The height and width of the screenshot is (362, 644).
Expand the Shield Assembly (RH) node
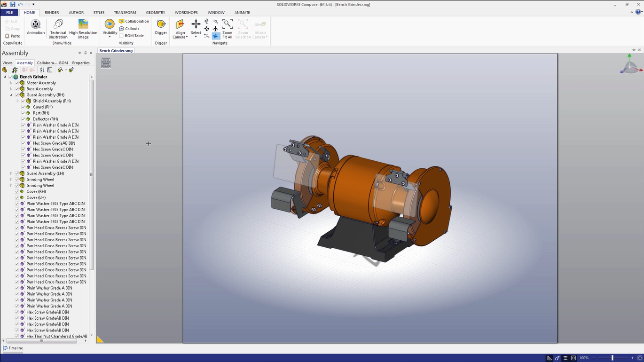pos(18,101)
